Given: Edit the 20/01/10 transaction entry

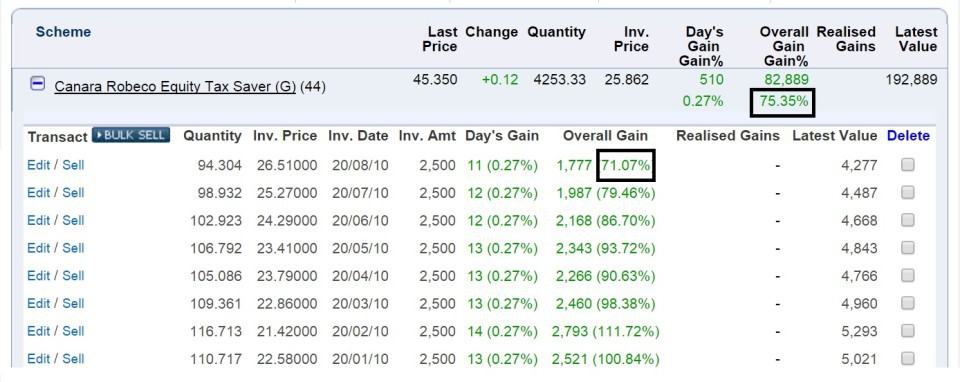Looking at the screenshot, I should tap(39, 358).
